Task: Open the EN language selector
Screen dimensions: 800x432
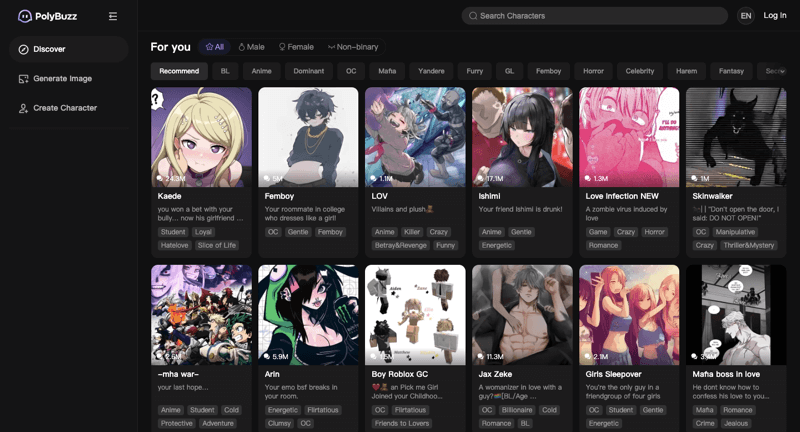Action: coord(745,16)
